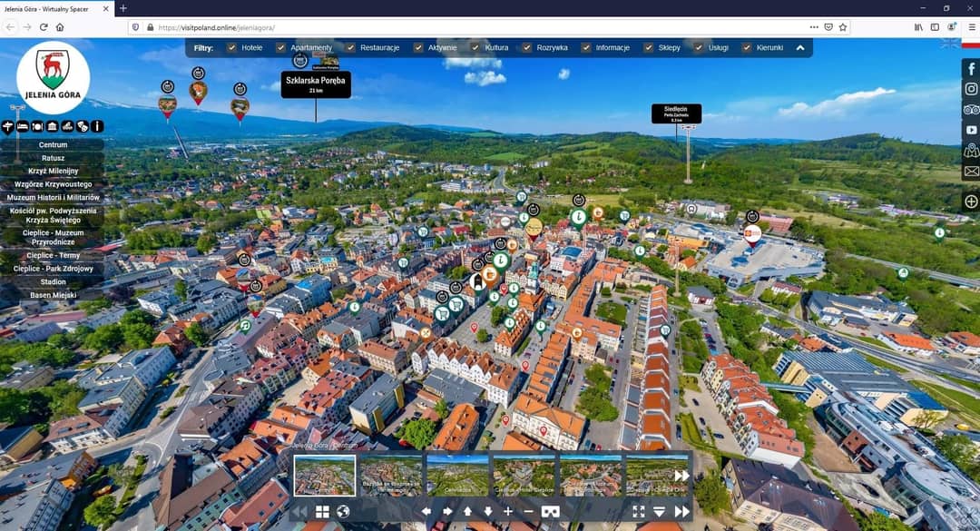The height and width of the screenshot is (531, 980).
Task: Toggle the Restauracje filter checkbox
Action: pos(349,47)
